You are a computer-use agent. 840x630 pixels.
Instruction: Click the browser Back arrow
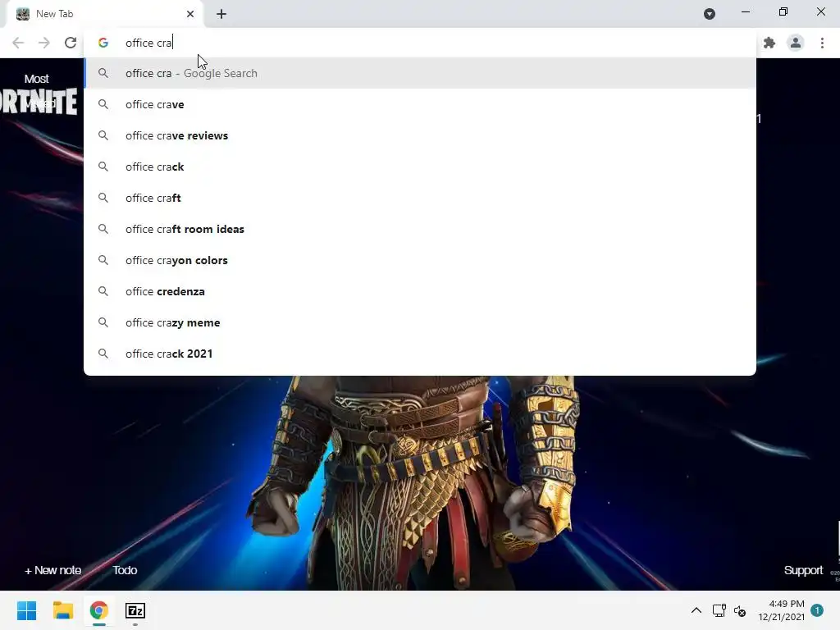tap(18, 43)
